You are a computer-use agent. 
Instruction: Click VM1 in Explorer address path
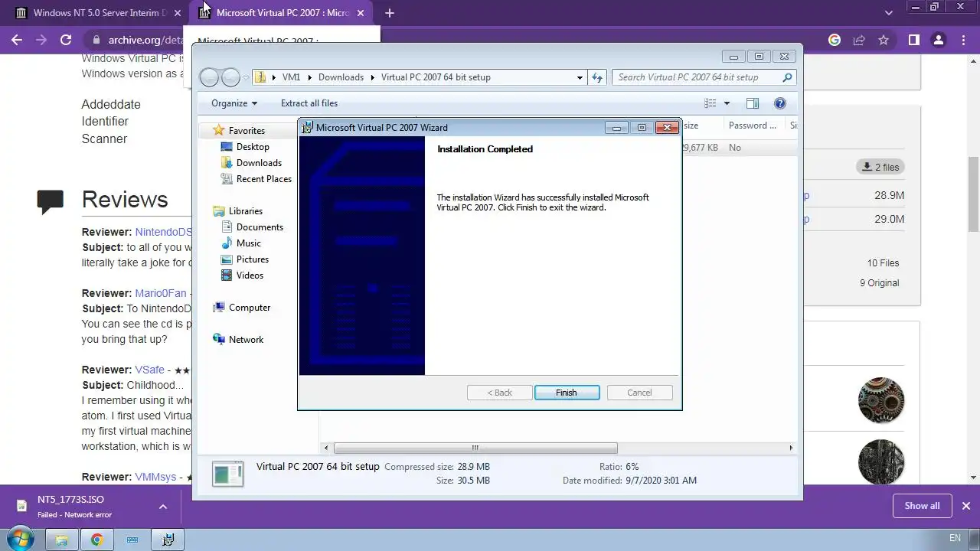pyautogui.click(x=291, y=77)
